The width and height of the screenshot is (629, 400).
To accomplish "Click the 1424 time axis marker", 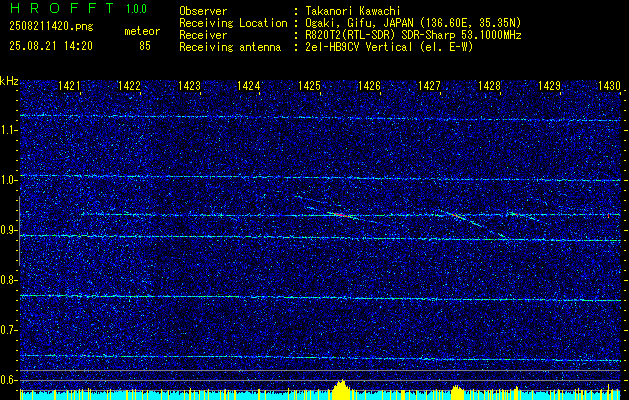I will tap(249, 85).
